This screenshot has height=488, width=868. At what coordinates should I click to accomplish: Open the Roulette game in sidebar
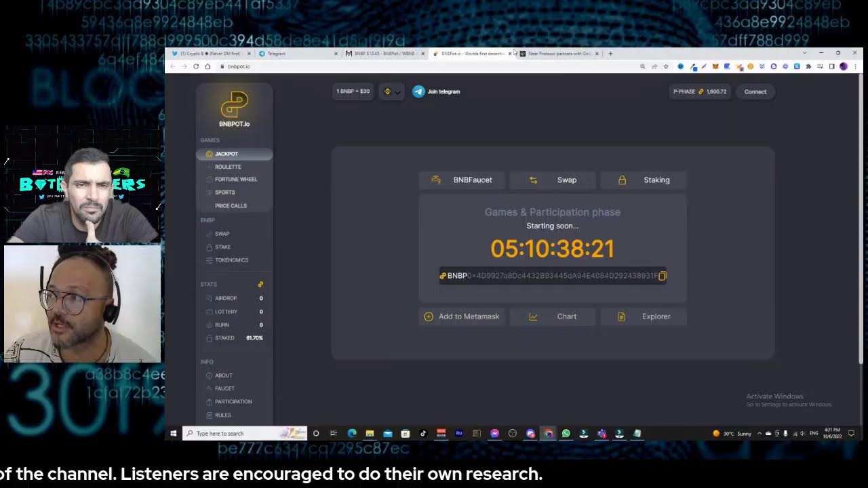pyautogui.click(x=228, y=167)
